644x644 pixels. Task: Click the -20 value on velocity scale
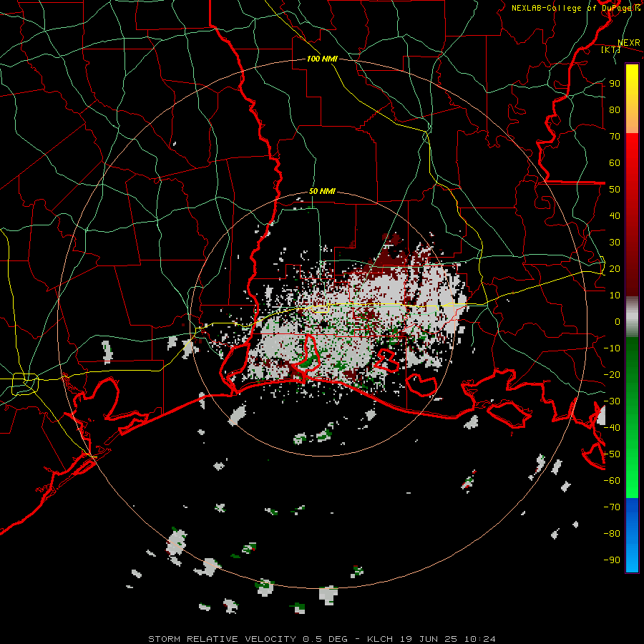612,374
